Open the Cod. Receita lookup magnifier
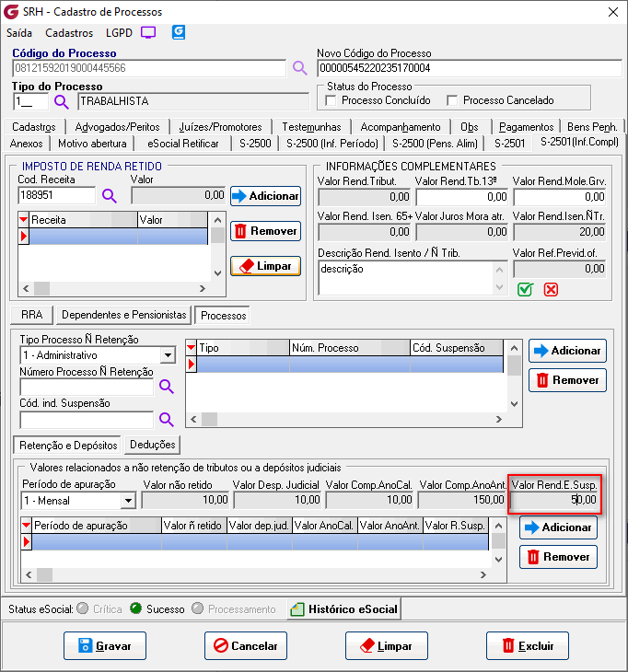This screenshot has width=628, height=672. click(x=110, y=195)
